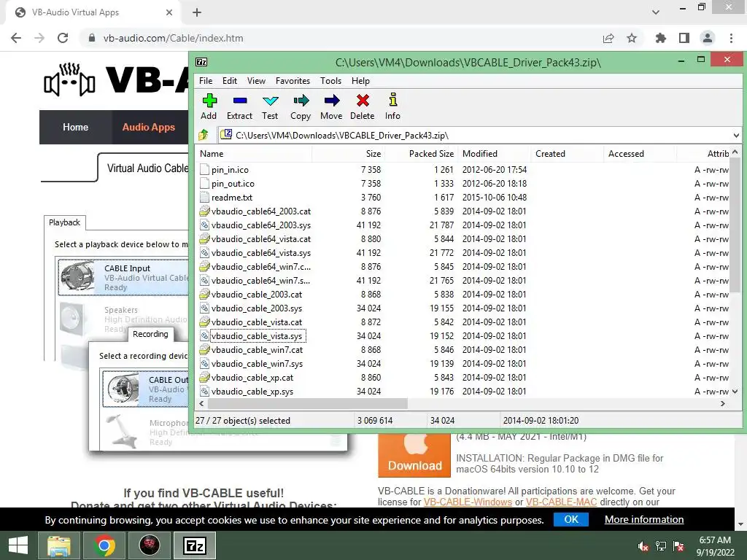Bookmark this page with the star icon
Screen dimensions: 747x560
tap(632, 38)
